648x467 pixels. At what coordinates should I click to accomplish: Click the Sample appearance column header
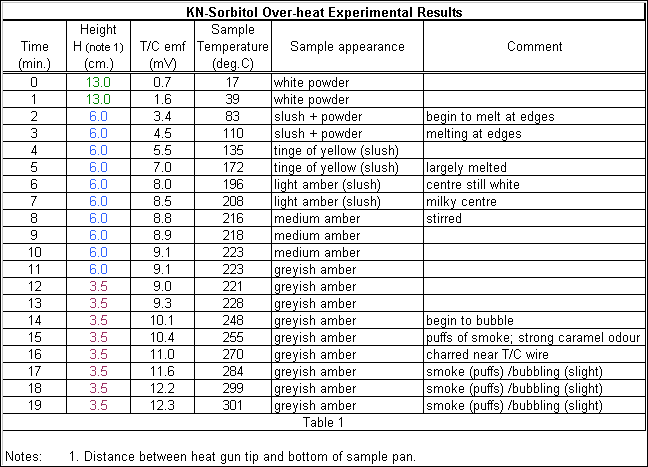click(347, 47)
